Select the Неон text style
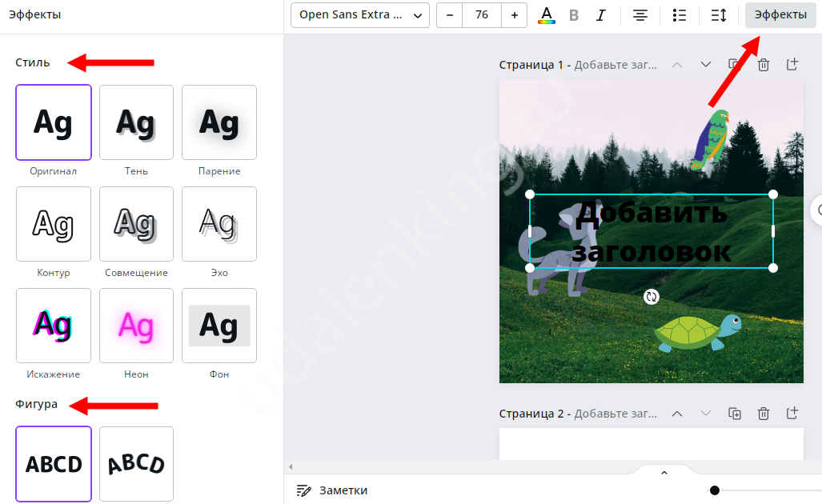Viewport: 822px width, 504px height. click(x=136, y=326)
